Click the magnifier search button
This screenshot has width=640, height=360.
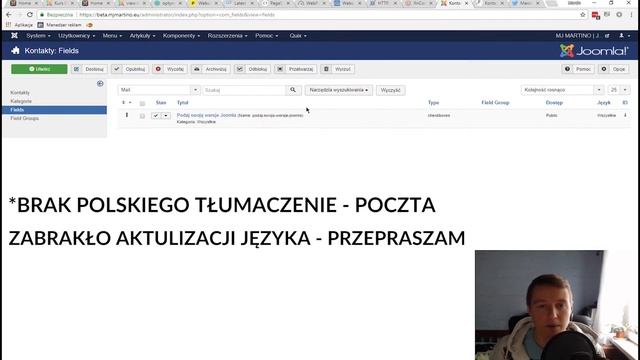[x=293, y=90]
